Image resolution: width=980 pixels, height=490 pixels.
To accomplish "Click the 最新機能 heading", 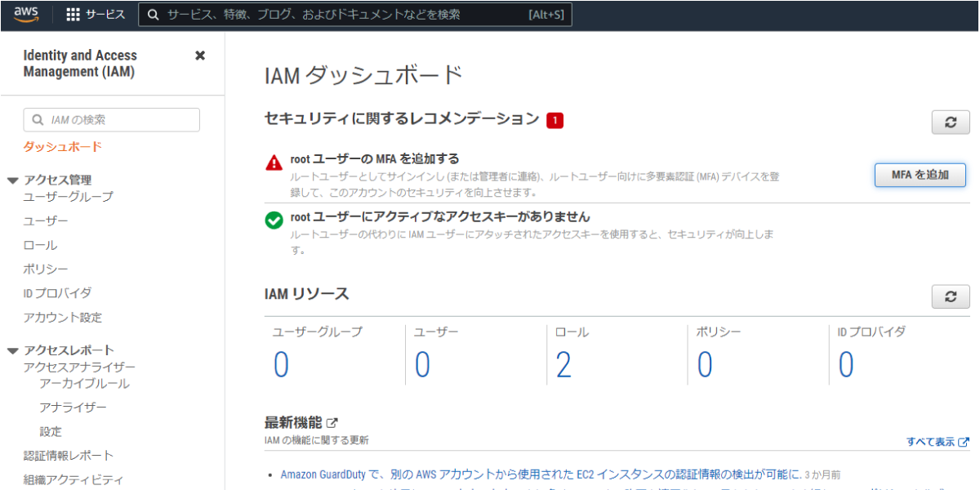I will click(x=293, y=423).
